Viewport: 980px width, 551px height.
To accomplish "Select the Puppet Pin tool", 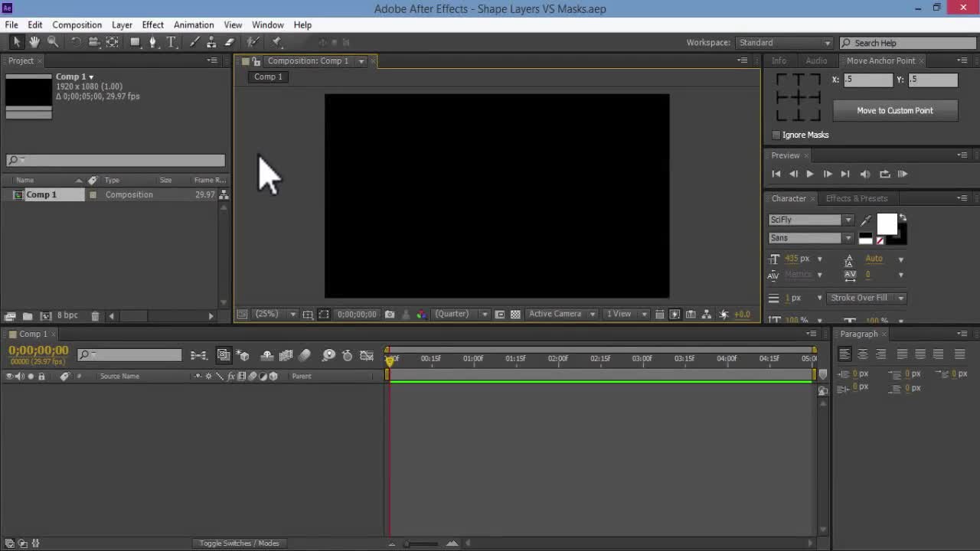I will (x=277, y=43).
